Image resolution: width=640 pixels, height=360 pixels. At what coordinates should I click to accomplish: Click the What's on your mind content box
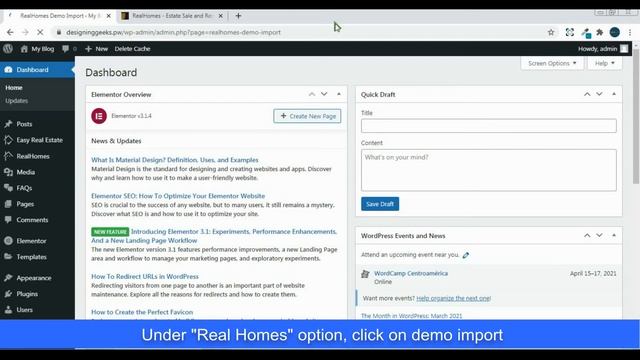pos(489,170)
